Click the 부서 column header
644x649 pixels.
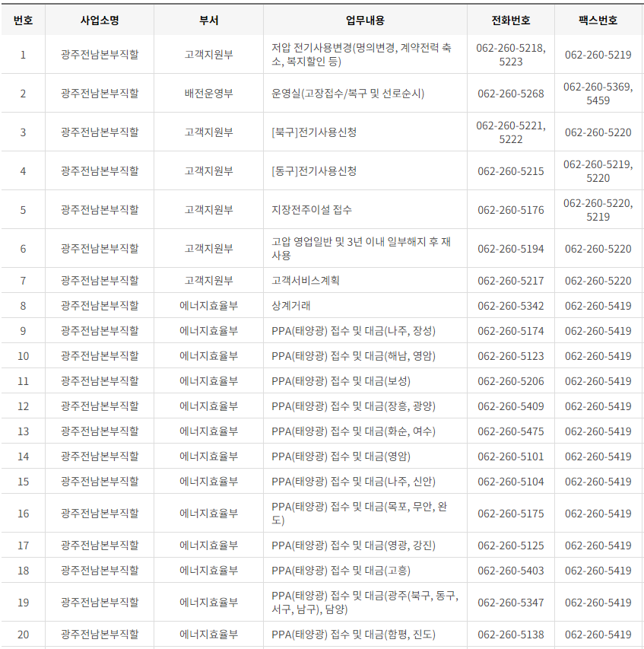click(209, 21)
